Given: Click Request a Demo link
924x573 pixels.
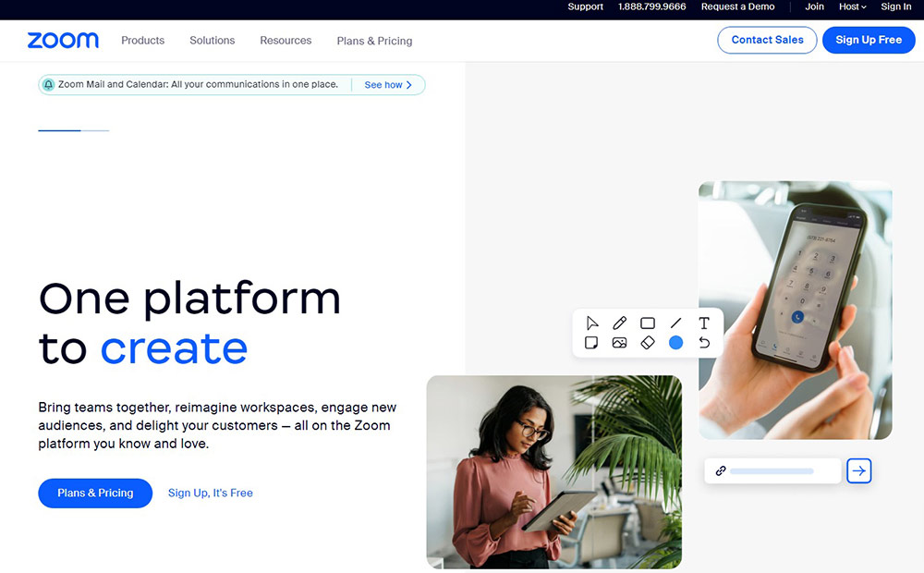Looking at the screenshot, I should [737, 6].
